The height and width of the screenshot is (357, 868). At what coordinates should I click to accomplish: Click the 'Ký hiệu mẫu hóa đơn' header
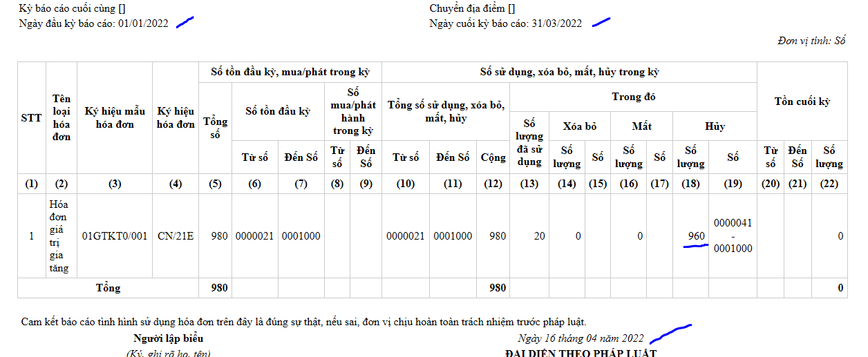point(115,118)
